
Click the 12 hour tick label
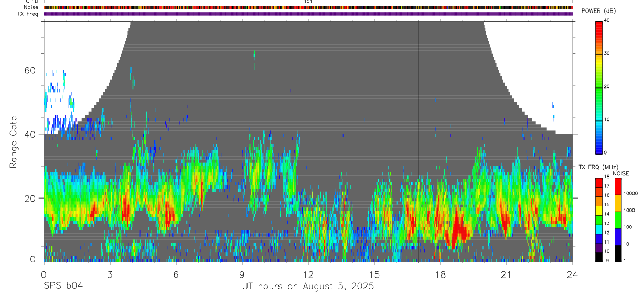[308, 274]
